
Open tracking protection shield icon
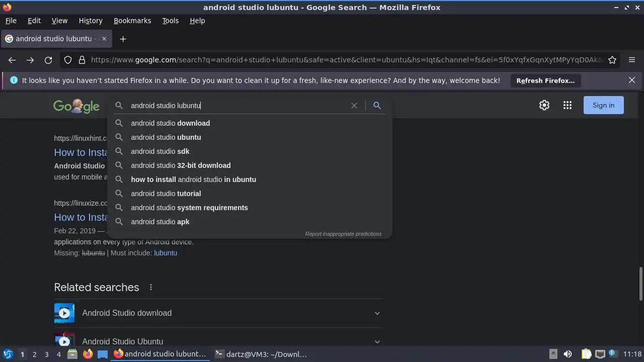[x=68, y=60]
